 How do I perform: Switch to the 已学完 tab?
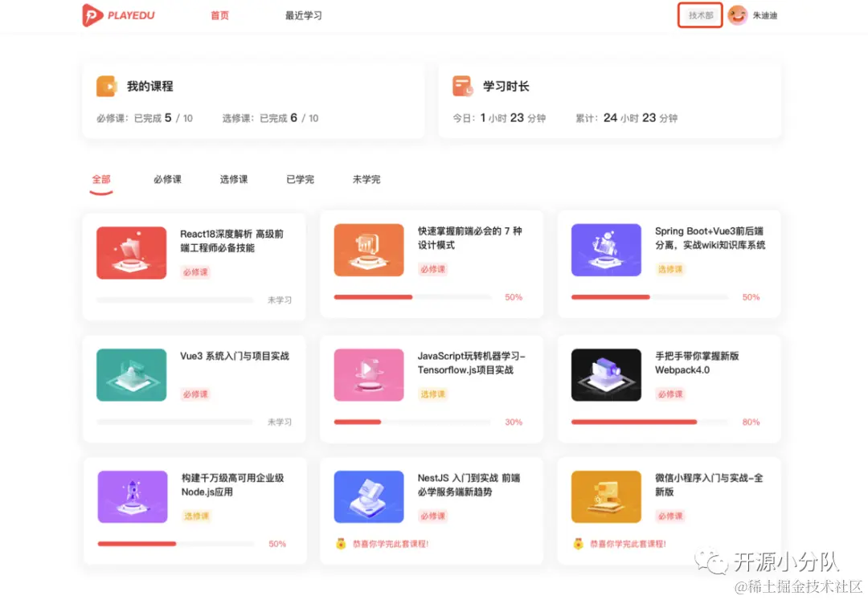point(299,179)
